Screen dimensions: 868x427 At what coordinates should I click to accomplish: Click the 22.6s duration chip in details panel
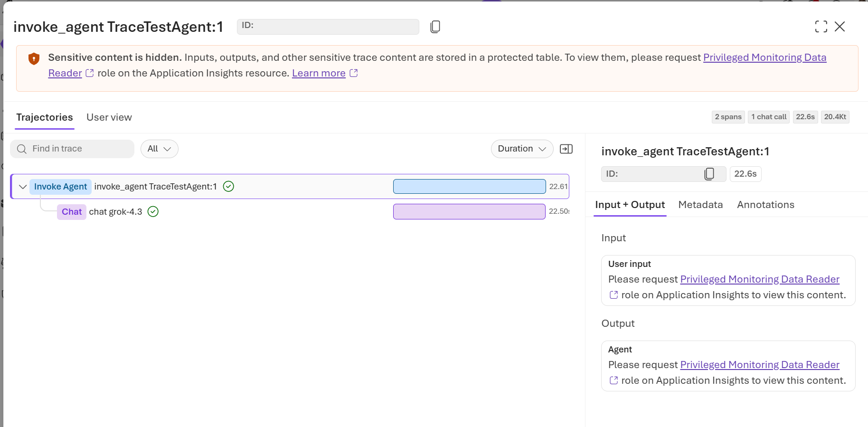pos(745,174)
